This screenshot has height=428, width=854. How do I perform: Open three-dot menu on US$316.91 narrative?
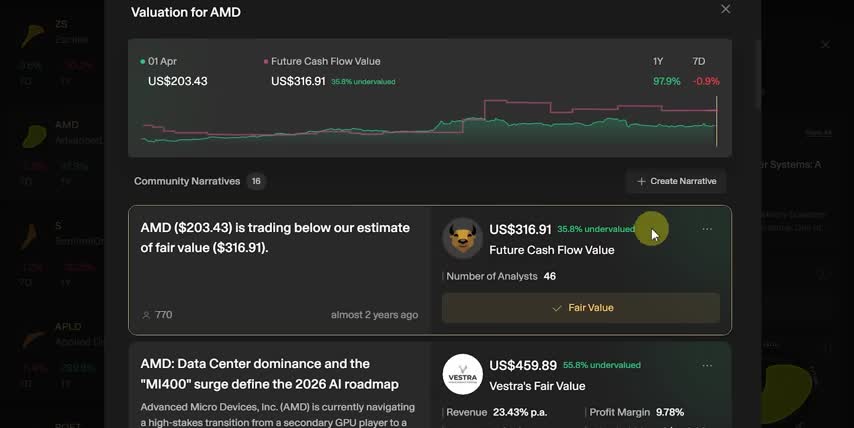tap(707, 229)
